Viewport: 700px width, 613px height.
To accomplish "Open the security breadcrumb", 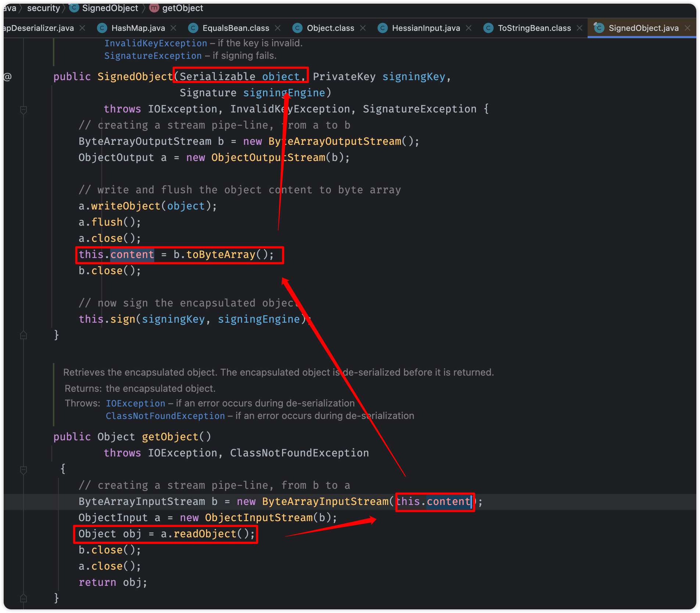I will (43, 8).
